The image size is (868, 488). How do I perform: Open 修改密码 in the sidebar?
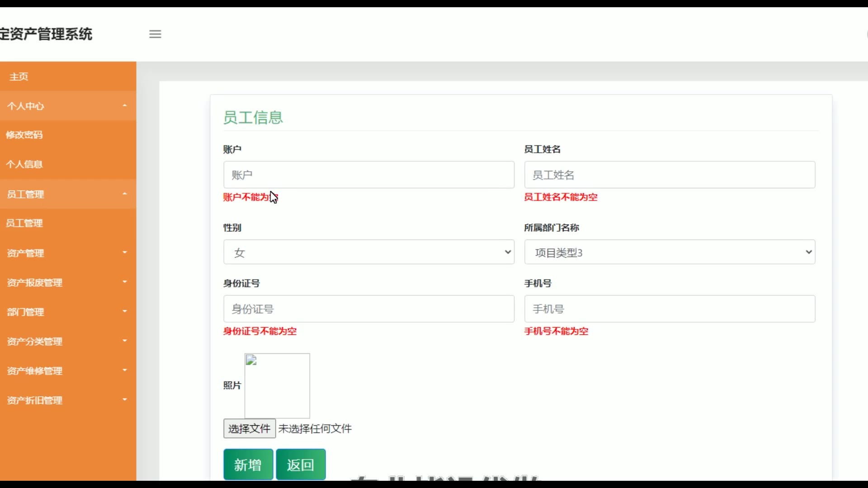[68, 135]
